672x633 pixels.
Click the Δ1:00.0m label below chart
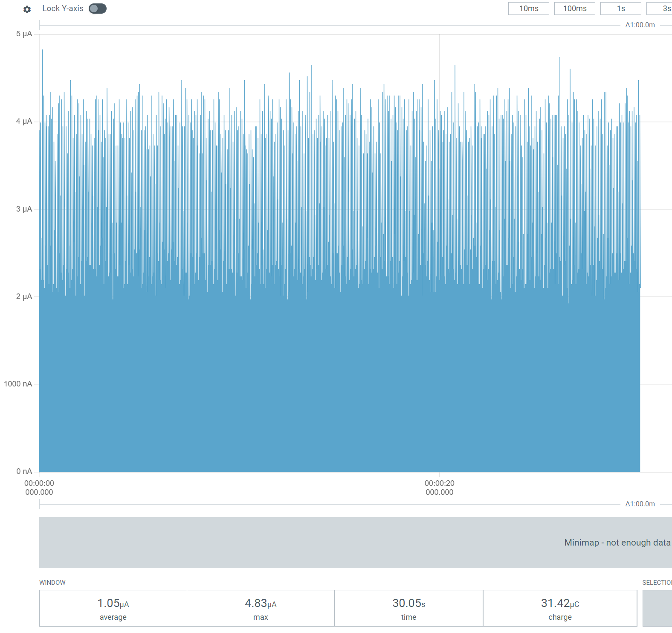tap(640, 504)
